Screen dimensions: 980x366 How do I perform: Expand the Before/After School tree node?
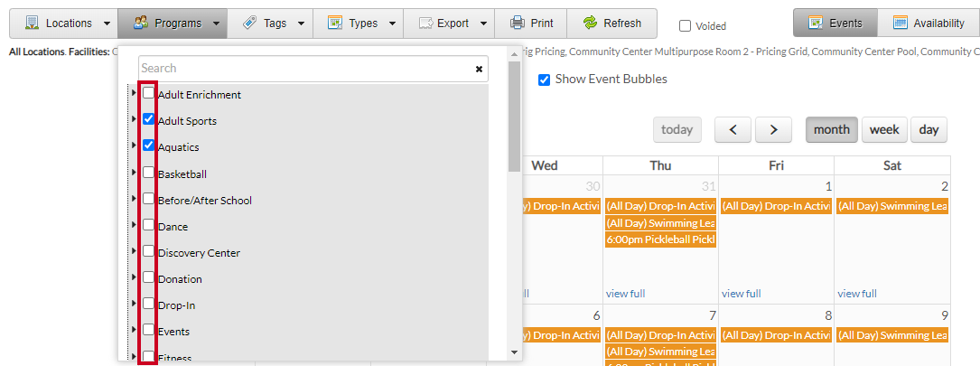(x=133, y=198)
